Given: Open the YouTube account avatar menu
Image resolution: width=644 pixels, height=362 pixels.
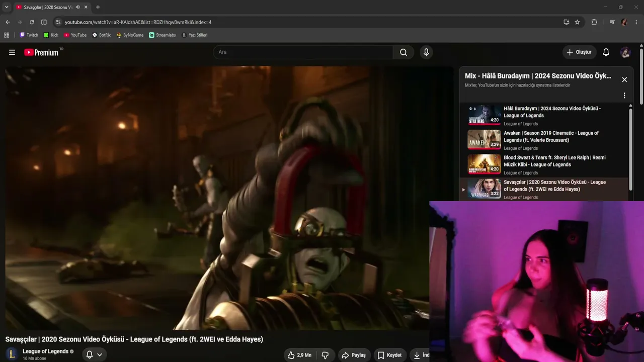Looking at the screenshot, I should pos(625,52).
